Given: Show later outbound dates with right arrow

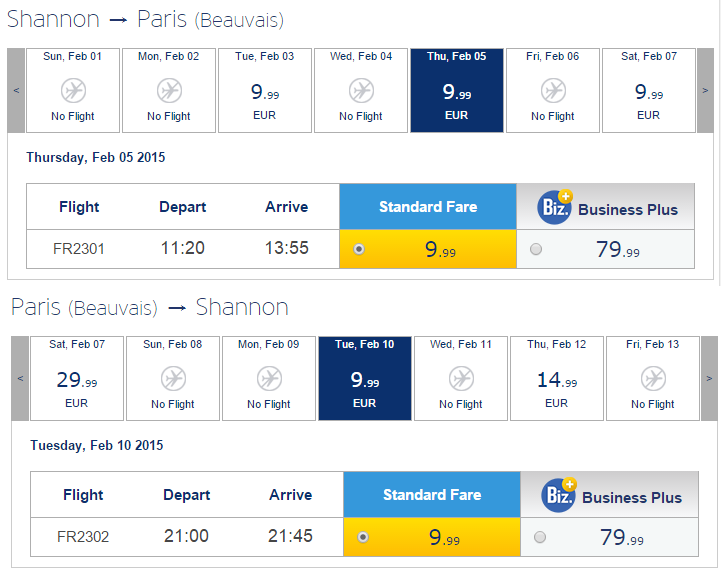Looking at the screenshot, I should point(705,91).
